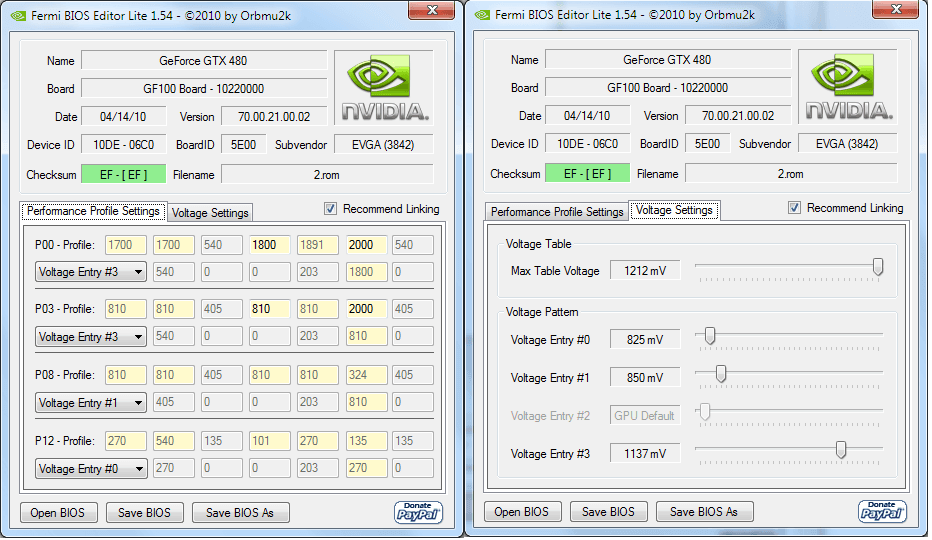Click Save BIOS button in left window
Screen dimensions: 932x540
pos(144,513)
